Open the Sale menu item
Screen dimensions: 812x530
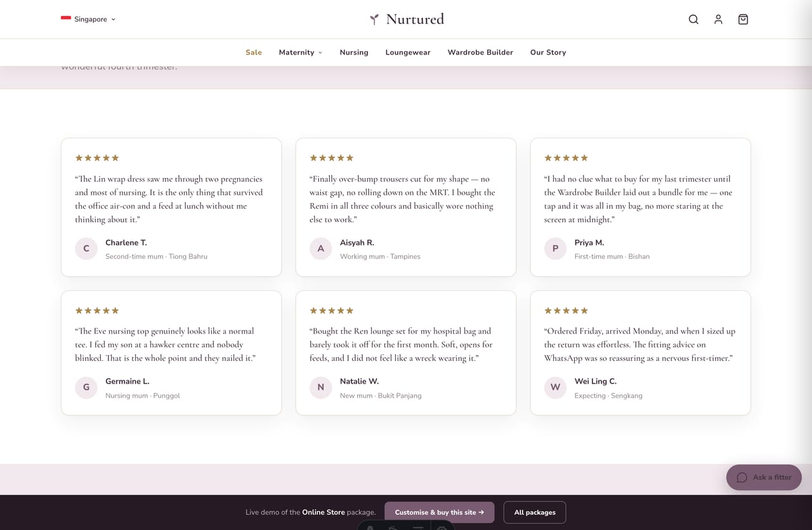point(254,53)
